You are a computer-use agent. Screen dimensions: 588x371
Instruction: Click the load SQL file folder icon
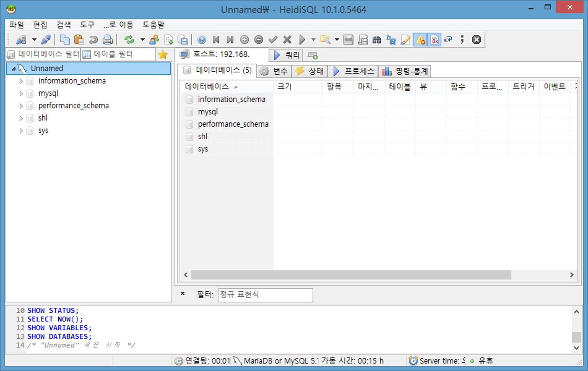tap(325, 40)
